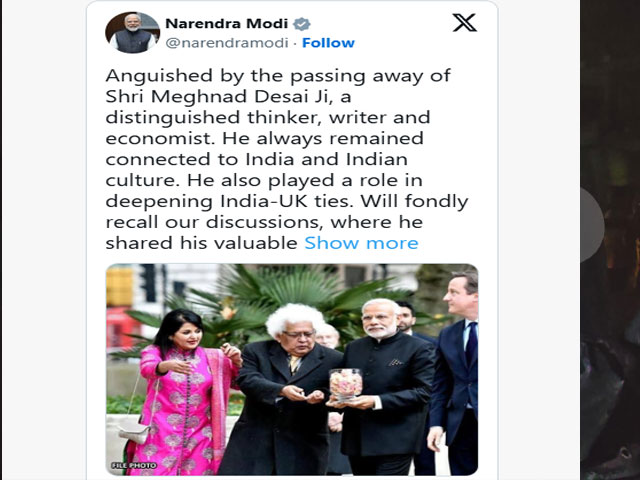640x480 pixels.
Task: Click the @narendramodi handle
Action: point(227,43)
